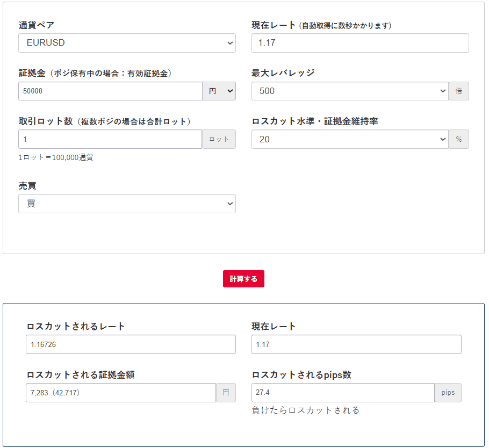Screen dimensions: 489x448
Task: Click the result 現在レート field in lower panel
Action: click(x=356, y=344)
